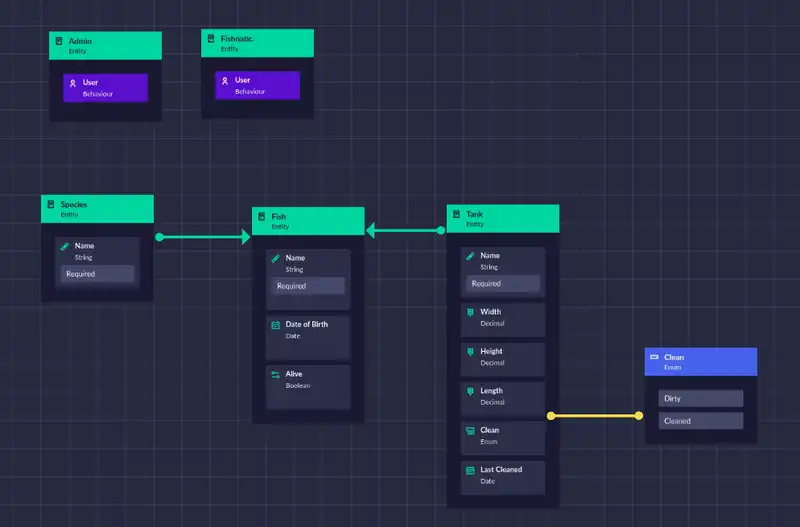The height and width of the screenshot is (527, 800).
Task: Click the calendar icon beside Last Cleaned
Action: point(470,469)
